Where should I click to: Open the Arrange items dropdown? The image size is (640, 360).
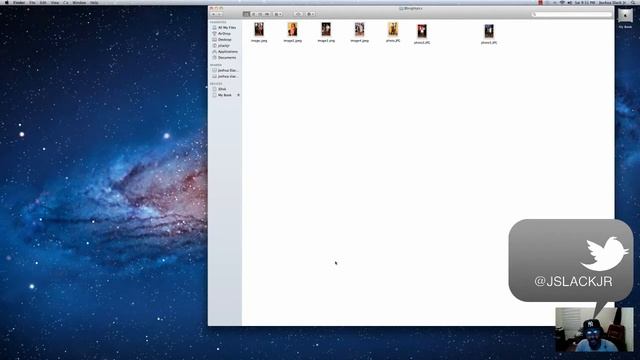[278, 14]
